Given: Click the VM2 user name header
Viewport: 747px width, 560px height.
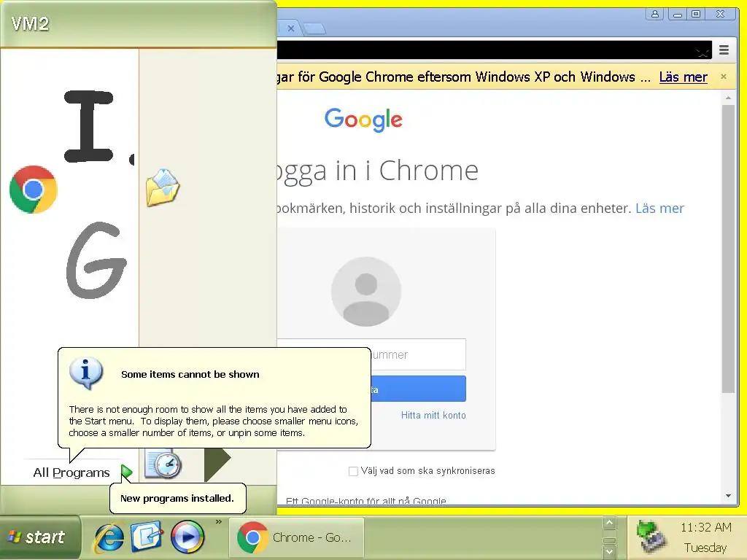Looking at the screenshot, I should 30,24.
